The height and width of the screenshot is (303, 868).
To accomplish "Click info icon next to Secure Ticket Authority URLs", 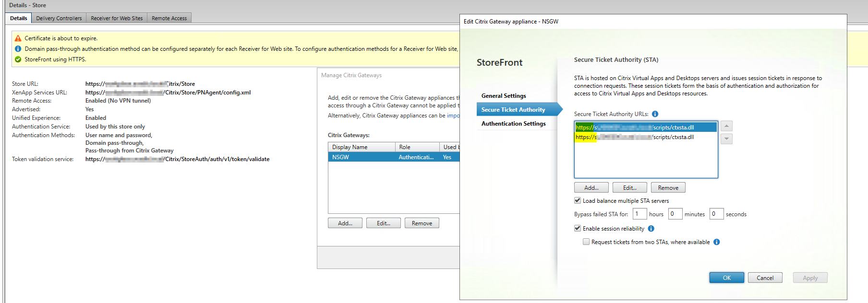I will click(655, 114).
